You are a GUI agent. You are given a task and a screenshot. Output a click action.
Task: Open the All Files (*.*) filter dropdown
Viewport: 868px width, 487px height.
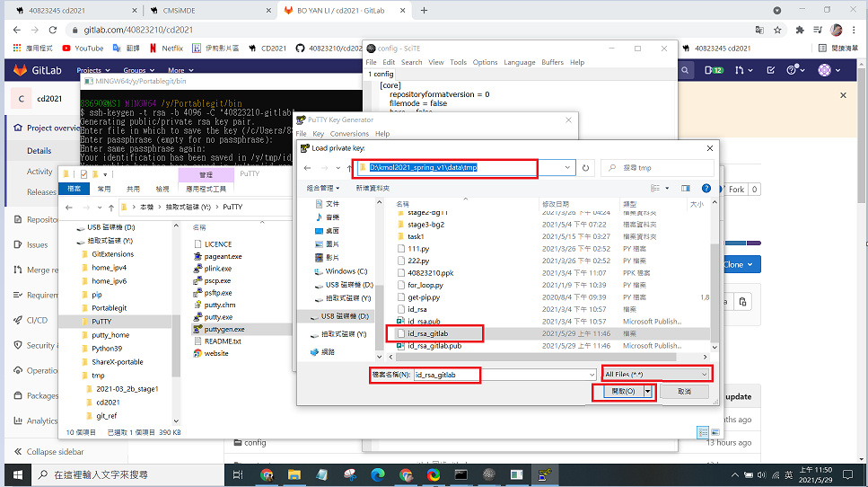tap(656, 375)
